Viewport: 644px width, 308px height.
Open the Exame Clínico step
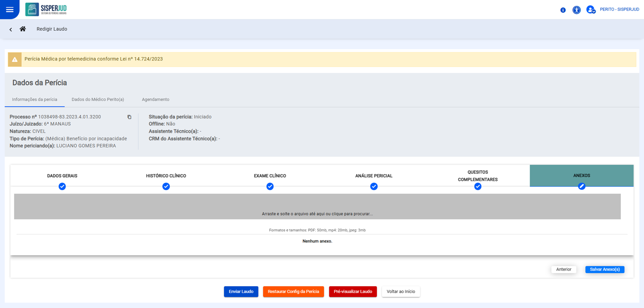coord(270,176)
